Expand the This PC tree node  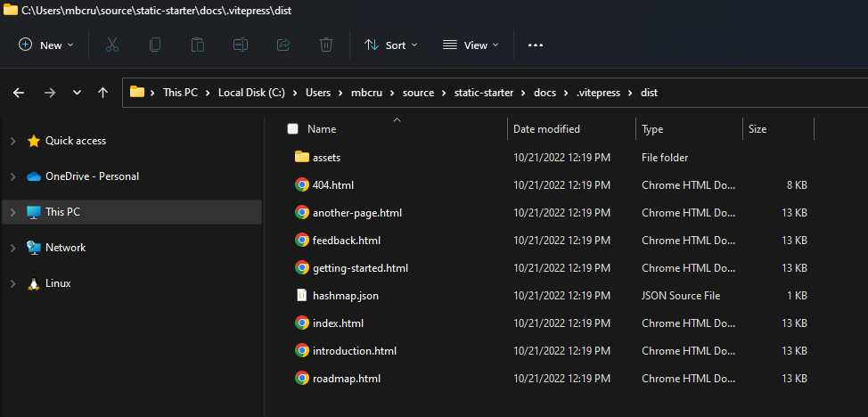click(12, 212)
